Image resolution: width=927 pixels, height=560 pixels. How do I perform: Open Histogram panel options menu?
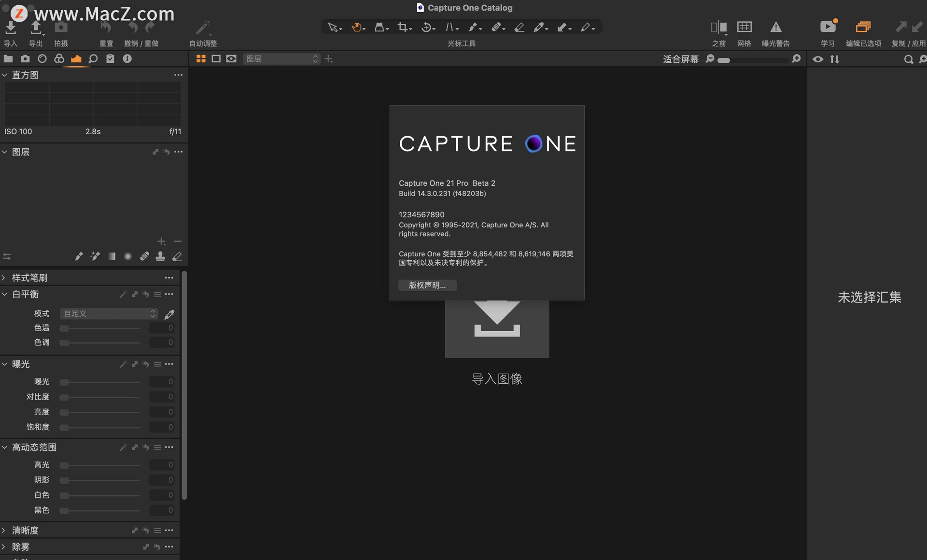tap(178, 75)
